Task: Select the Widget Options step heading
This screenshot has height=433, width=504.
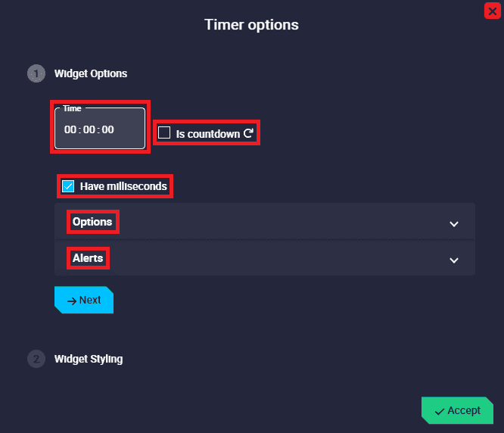Action: pos(91,74)
